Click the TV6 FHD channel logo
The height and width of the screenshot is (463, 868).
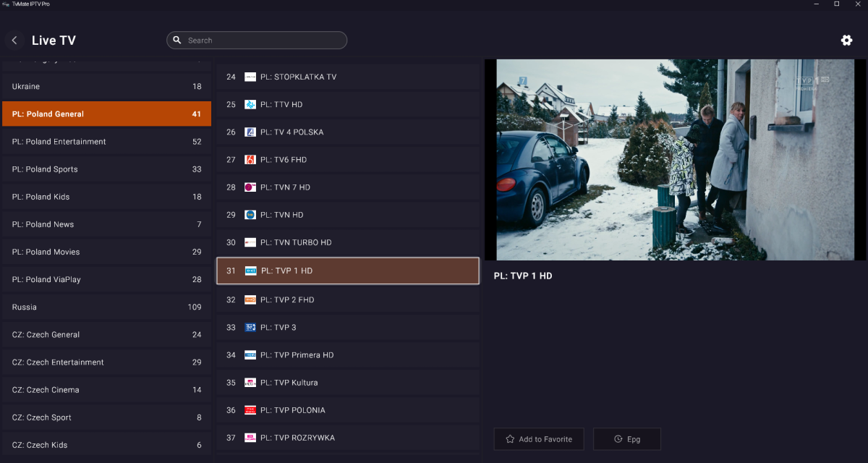(x=250, y=160)
